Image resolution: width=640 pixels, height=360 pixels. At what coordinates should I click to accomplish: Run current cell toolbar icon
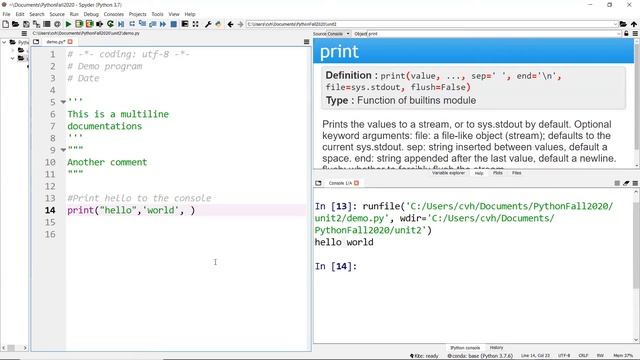tap(79, 24)
